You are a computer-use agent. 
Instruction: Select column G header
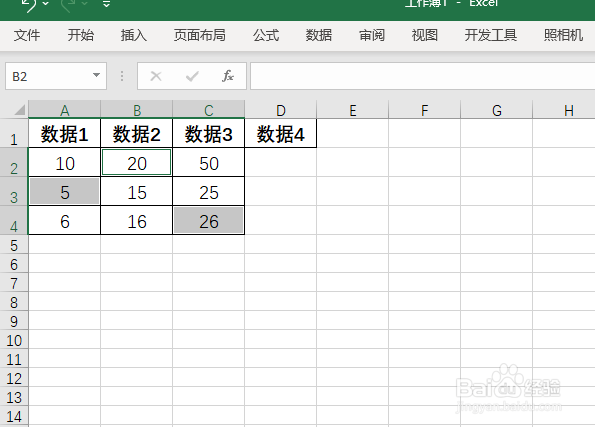point(497,110)
